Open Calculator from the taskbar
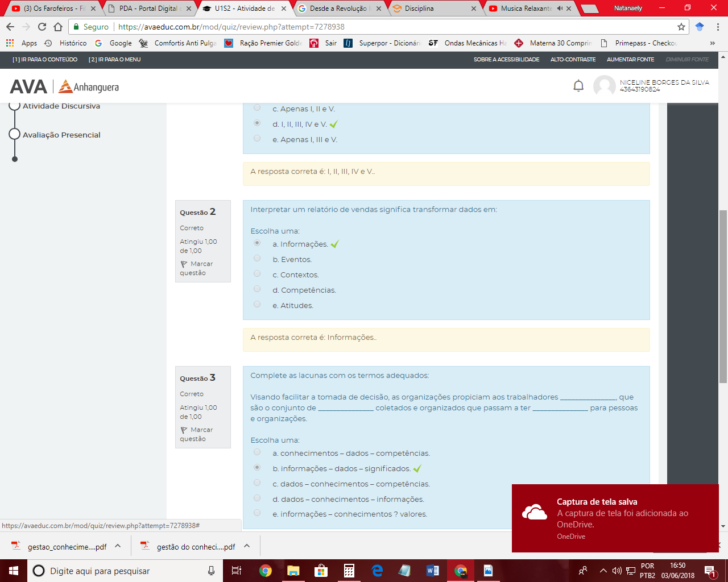 tap(349, 571)
